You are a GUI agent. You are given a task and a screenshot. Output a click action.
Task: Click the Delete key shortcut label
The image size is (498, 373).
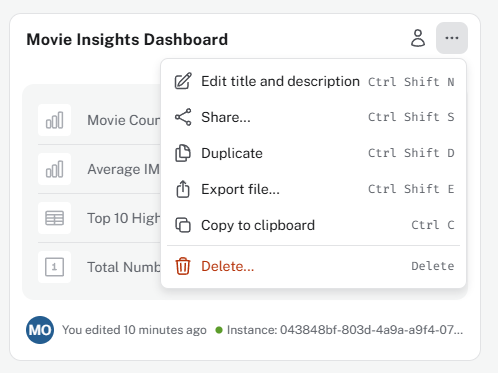coord(433,266)
